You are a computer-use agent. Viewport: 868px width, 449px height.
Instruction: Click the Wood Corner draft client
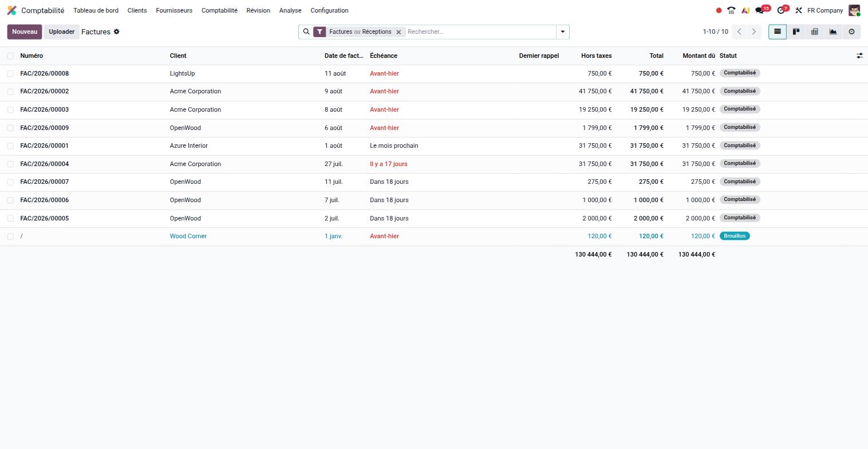click(188, 236)
